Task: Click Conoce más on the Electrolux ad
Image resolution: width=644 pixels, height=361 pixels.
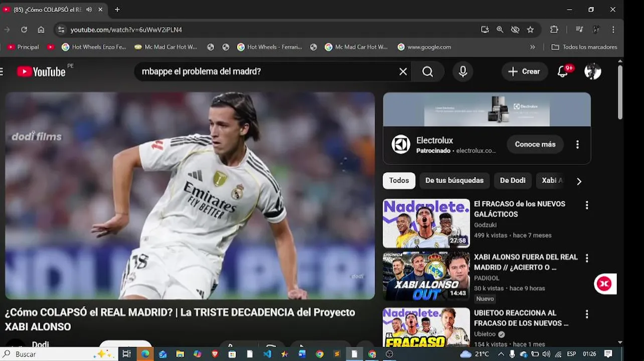Action: coord(535,144)
